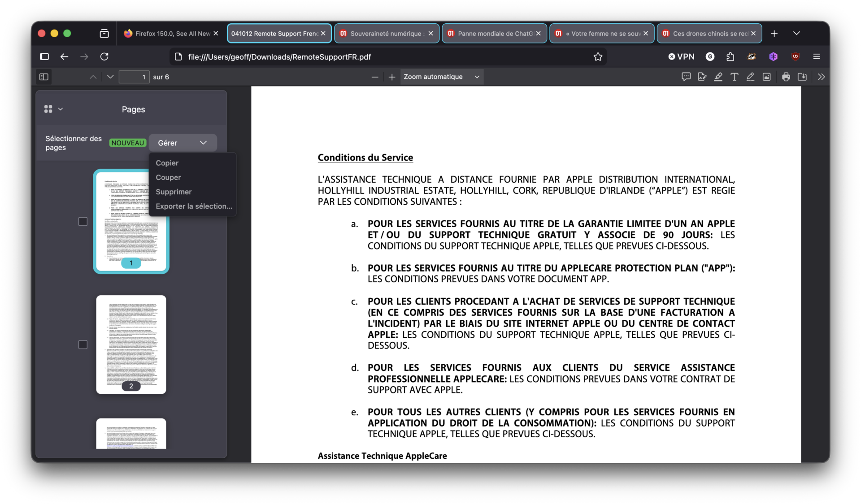861x504 pixels.
Task: Bookmark the page with the star icon
Action: [x=598, y=56]
